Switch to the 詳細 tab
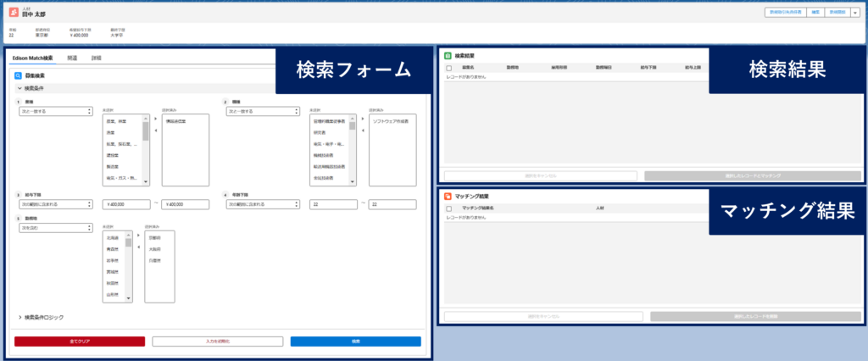 [96, 58]
